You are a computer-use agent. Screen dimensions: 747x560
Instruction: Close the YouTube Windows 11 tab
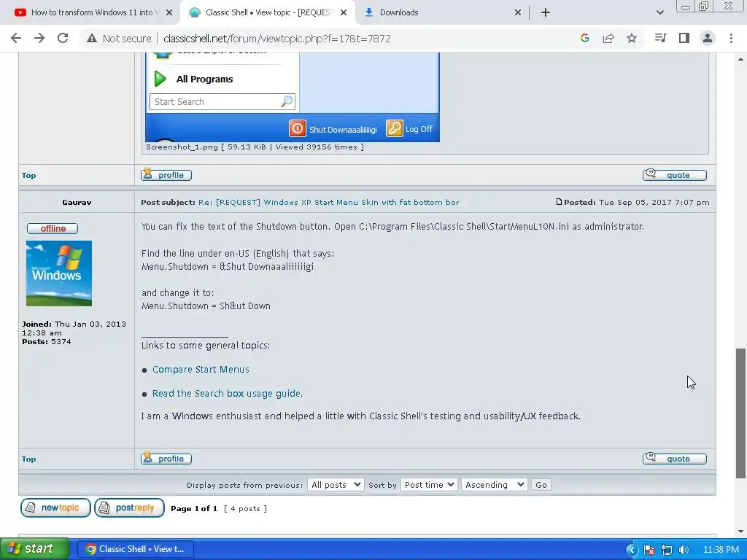(169, 13)
